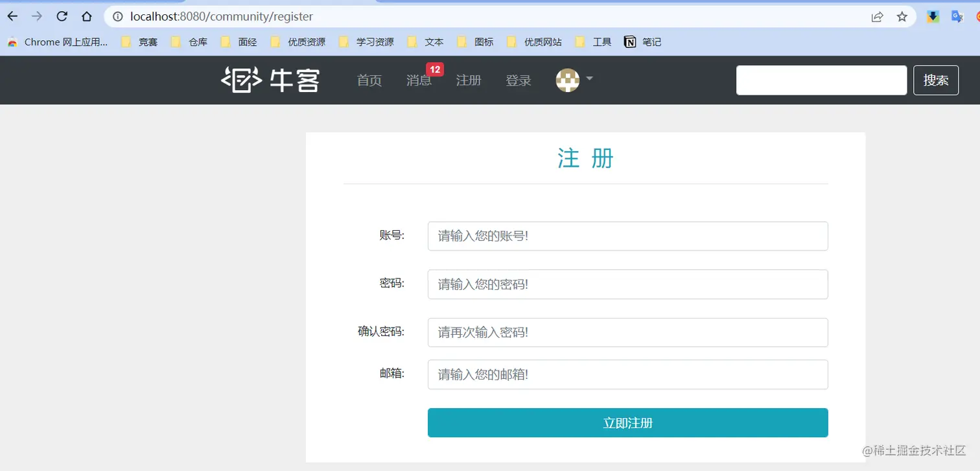Select 登录 in the navigation bar
Screen dimensions: 980x471
(x=519, y=80)
